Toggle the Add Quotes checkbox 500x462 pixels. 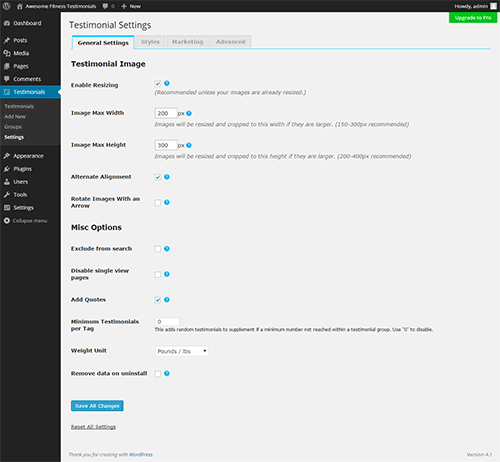(x=158, y=300)
